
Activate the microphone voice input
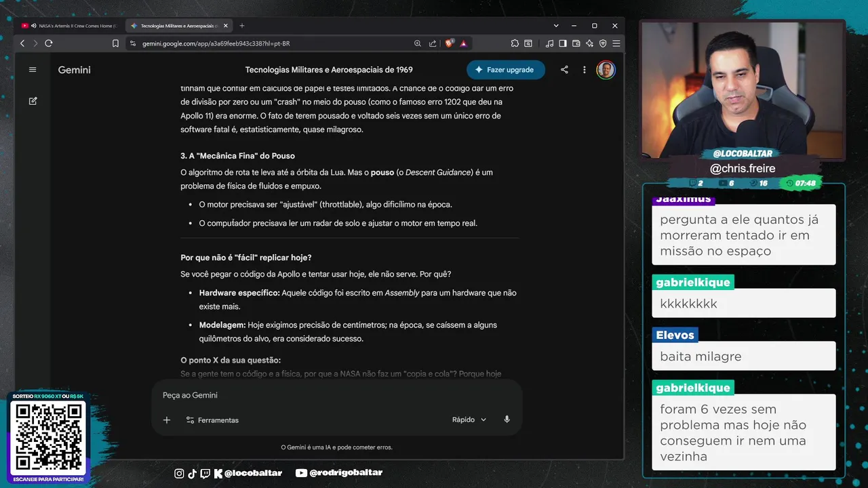507,420
